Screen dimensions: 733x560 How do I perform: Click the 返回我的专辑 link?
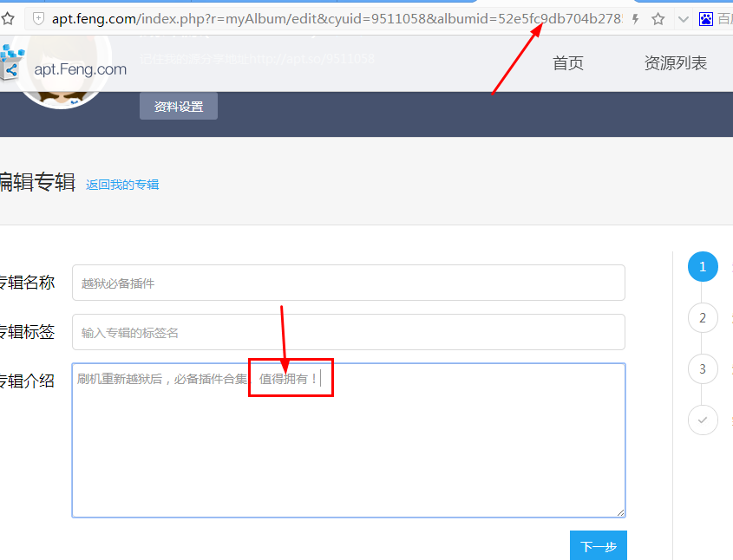[x=122, y=185]
